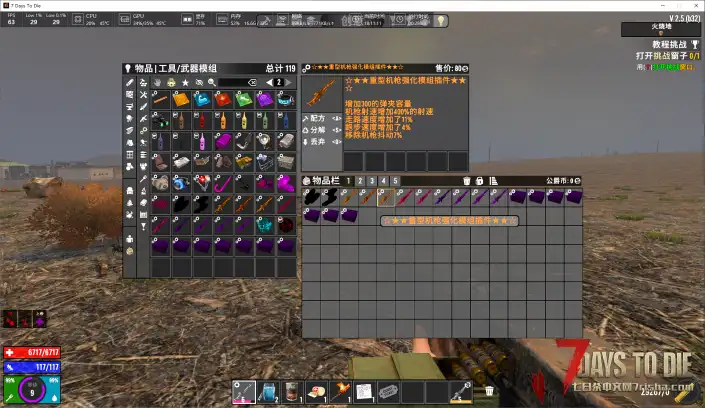Toggle the inventory lock icon
This screenshot has width=705, height=408.
(479, 180)
